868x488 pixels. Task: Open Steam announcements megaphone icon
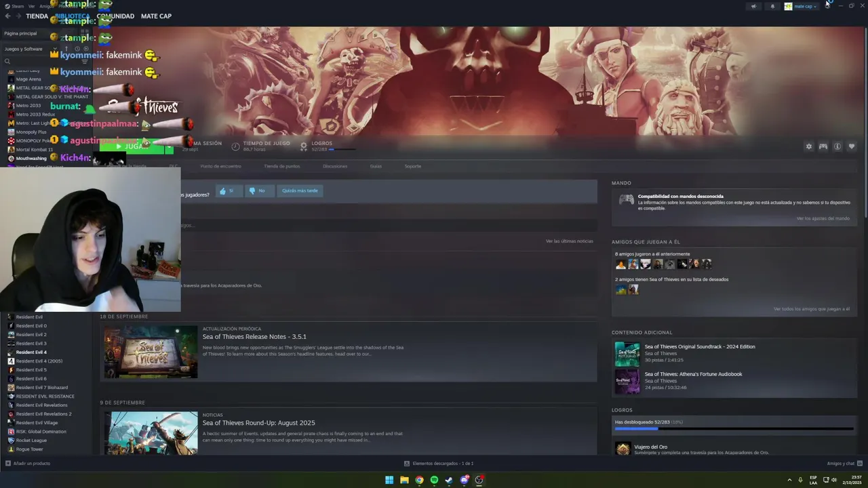[753, 6]
